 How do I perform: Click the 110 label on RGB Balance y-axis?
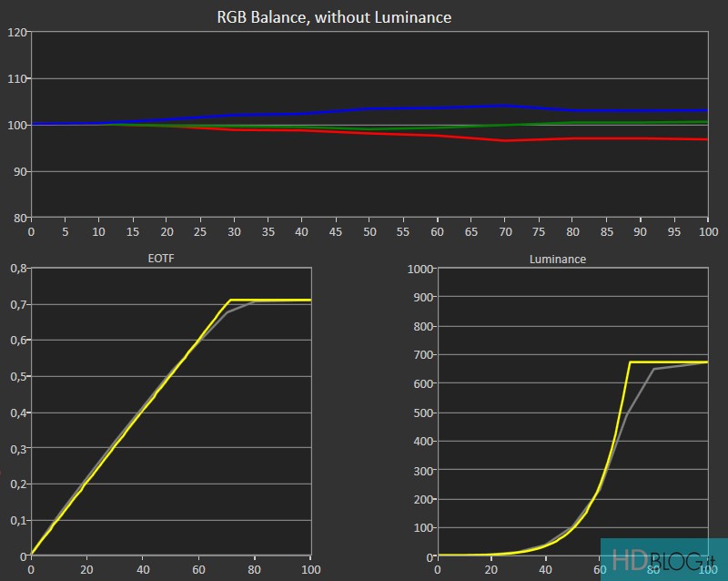tap(17, 79)
